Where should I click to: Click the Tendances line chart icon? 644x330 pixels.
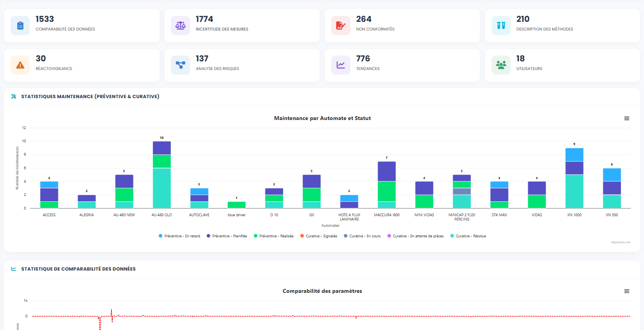point(341,65)
